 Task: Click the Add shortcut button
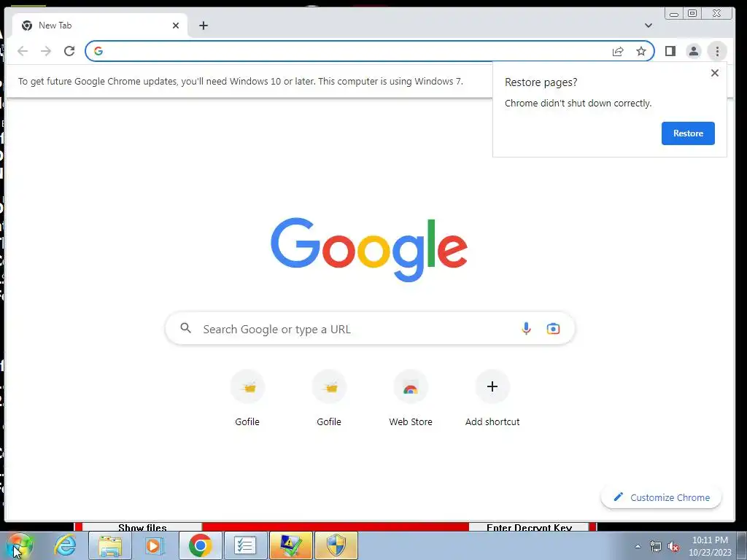[x=492, y=399]
